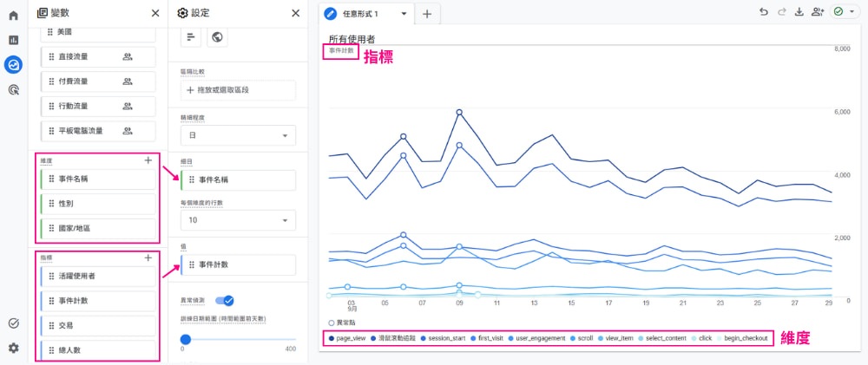Click users icon on 平板電腦流量 segment
The width and height of the screenshot is (868, 365).
pyautogui.click(x=128, y=131)
